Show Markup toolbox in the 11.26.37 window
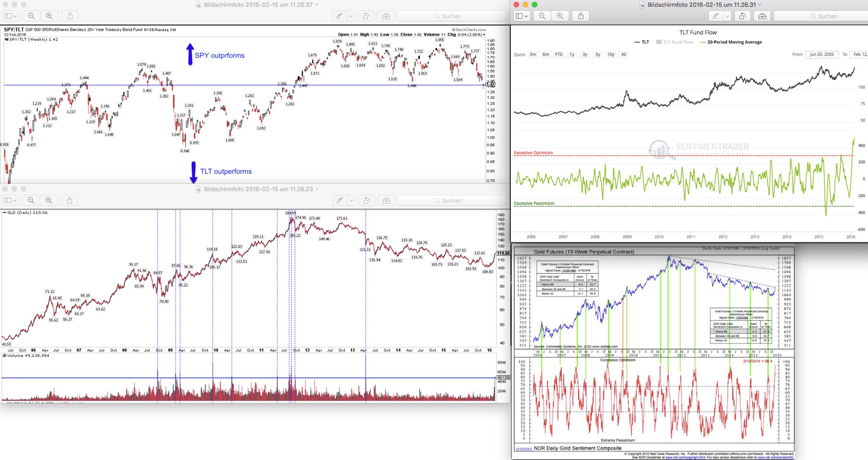The height and width of the screenshot is (460, 868). click(x=386, y=16)
